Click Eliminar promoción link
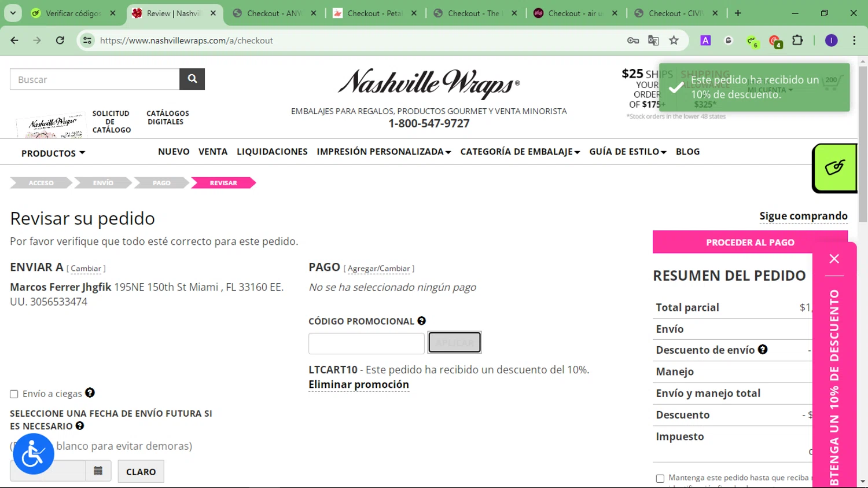This screenshot has height=488, width=868. (359, 384)
